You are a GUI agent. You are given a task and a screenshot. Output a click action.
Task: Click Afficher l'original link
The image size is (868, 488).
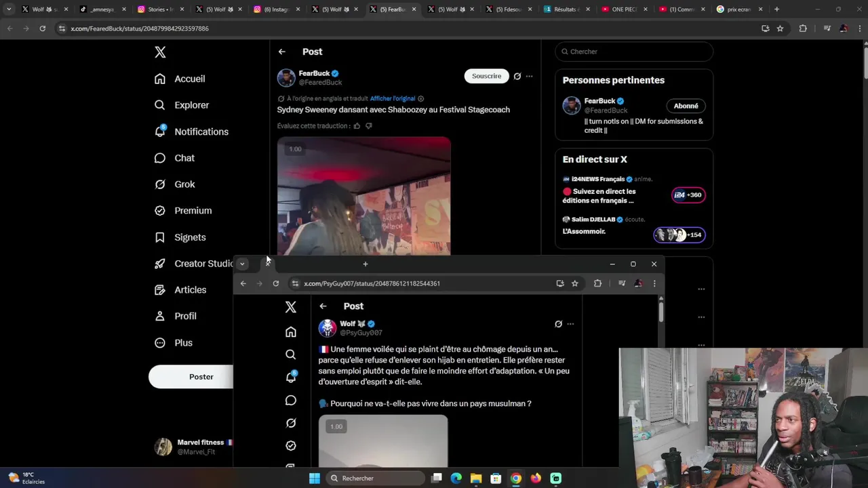pyautogui.click(x=393, y=98)
